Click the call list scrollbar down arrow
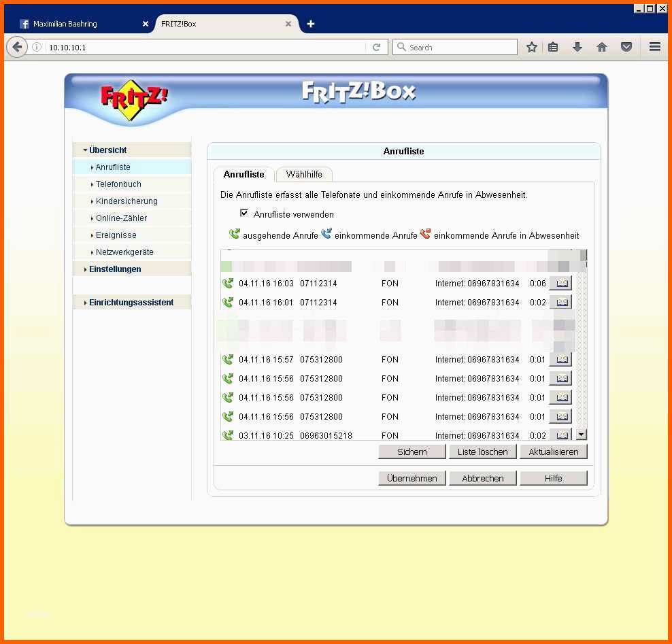 click(x=581, y=435)
